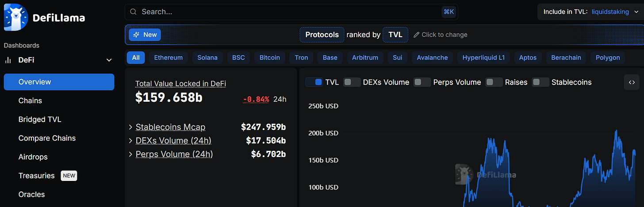Click the DeFi bar chart sidebar icon
644x207 pixels.
pyautogui.click(x=8, y=60)
